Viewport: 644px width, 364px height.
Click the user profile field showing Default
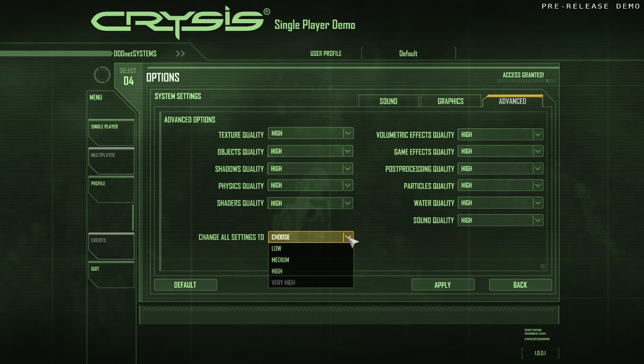tap(408, 53)
